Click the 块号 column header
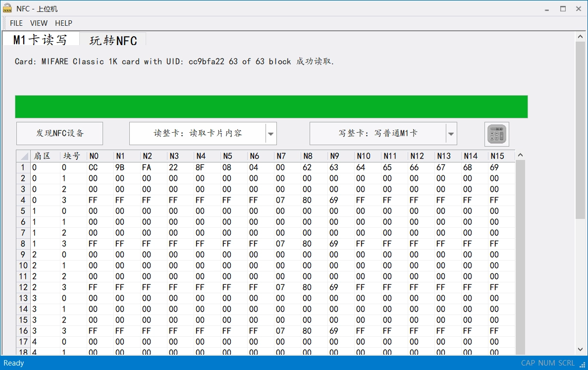The width and height of the screenshot is (588, 370). coord(73,156)
